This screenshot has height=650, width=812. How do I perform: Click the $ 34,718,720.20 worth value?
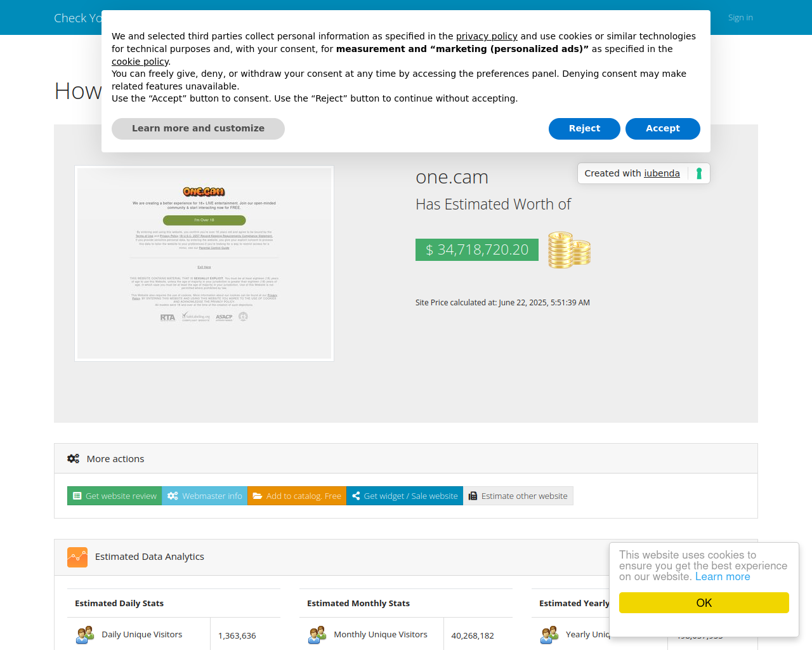(477, 249)
